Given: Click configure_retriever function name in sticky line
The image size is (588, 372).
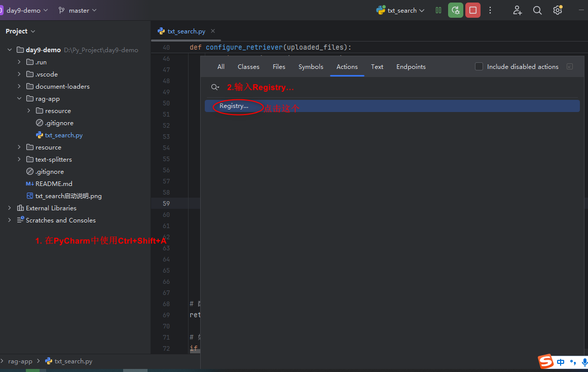Looking at the screenshot, I should click(244, 47).
